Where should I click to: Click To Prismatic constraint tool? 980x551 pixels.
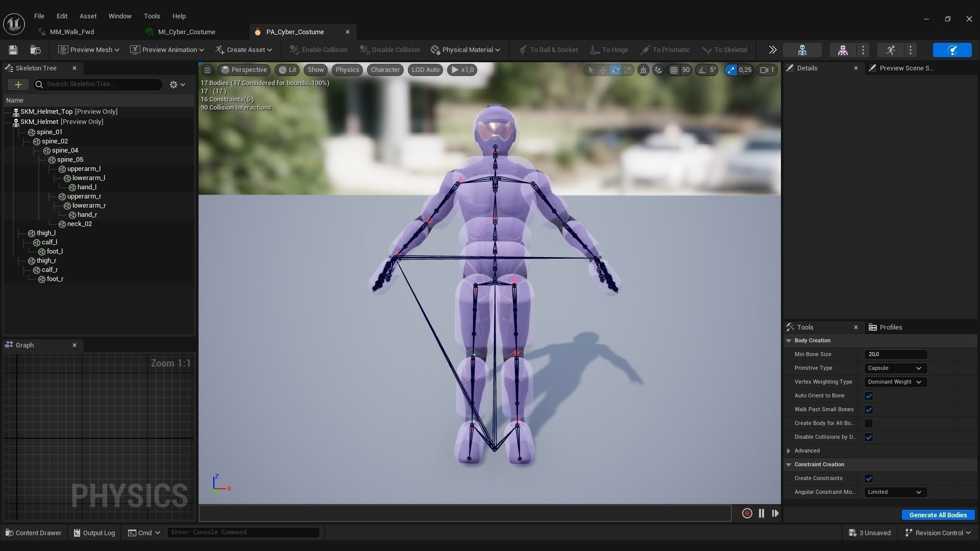pyautogui.click(x=665, y=50)
